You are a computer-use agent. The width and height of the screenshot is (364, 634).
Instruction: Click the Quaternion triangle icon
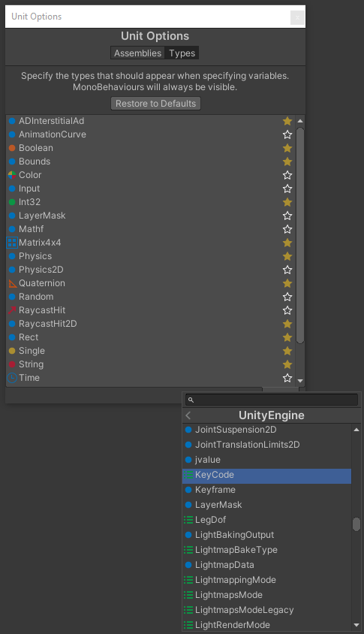click(13, 283)
